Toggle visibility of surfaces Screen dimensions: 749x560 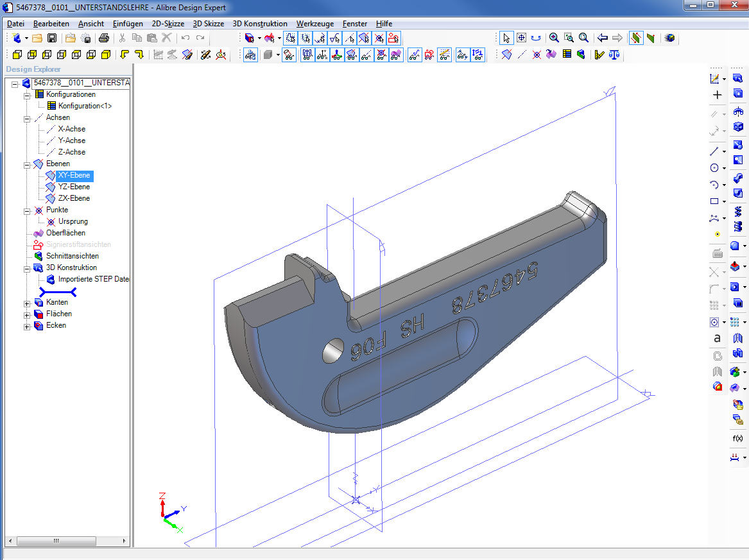(x=397, y=55)
